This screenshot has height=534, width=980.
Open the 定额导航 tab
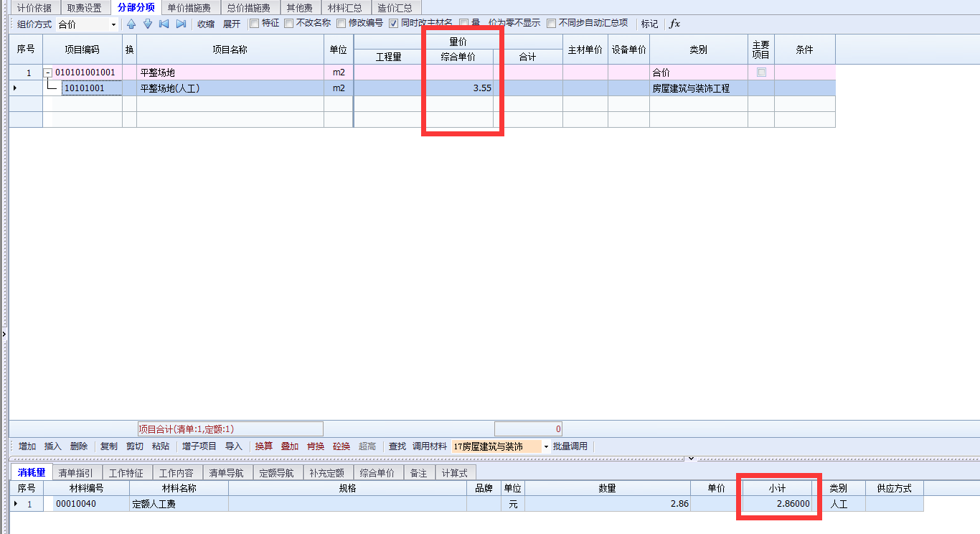click(x=278, y=473)
